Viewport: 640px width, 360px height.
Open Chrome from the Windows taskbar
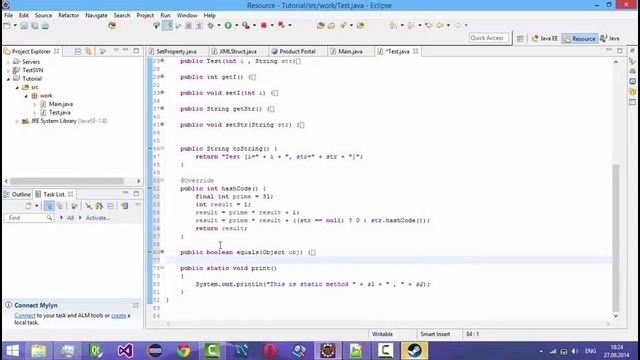pyautogui.click(x=183, y=351)
